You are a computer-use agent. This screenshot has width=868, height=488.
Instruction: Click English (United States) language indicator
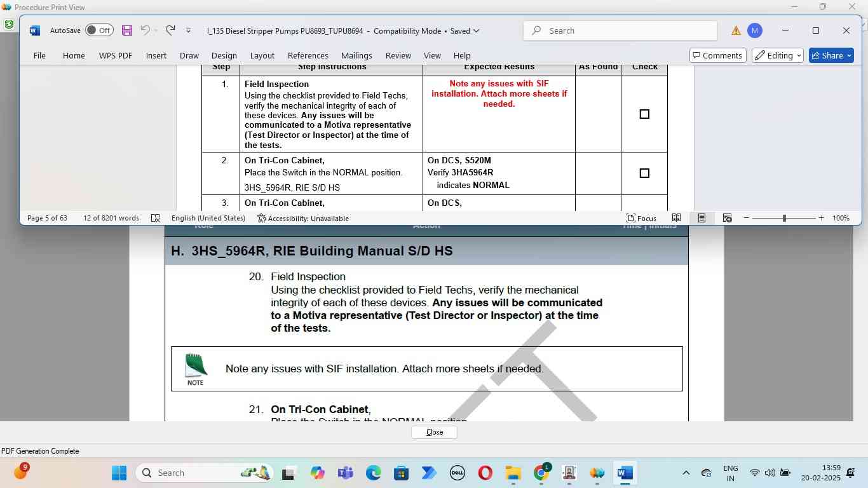coord(208,218)
